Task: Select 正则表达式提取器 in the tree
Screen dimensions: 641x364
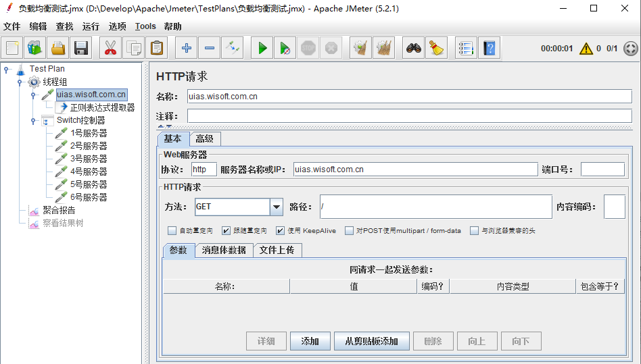Action: pyautogui.click(x=103, y=108)
